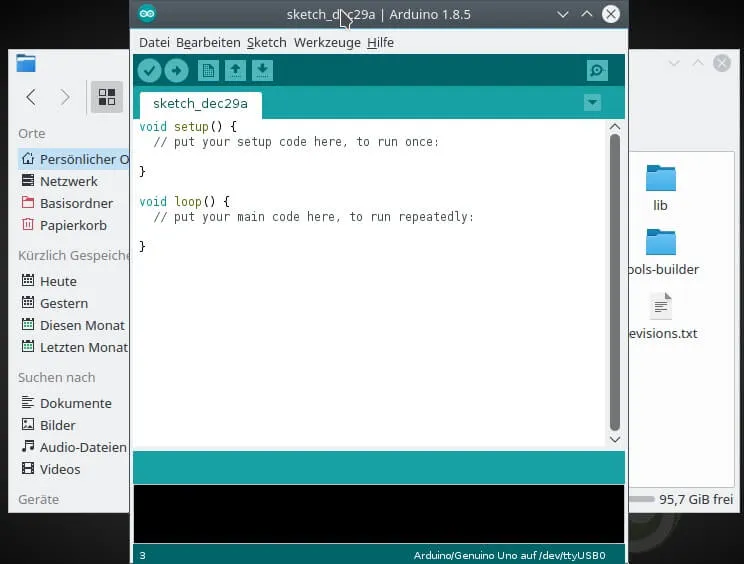Image resolution: width=744 pixels, height=564 pixels.
Task: Click the editor scrollbar down arrow
Action: coord(614,439)
